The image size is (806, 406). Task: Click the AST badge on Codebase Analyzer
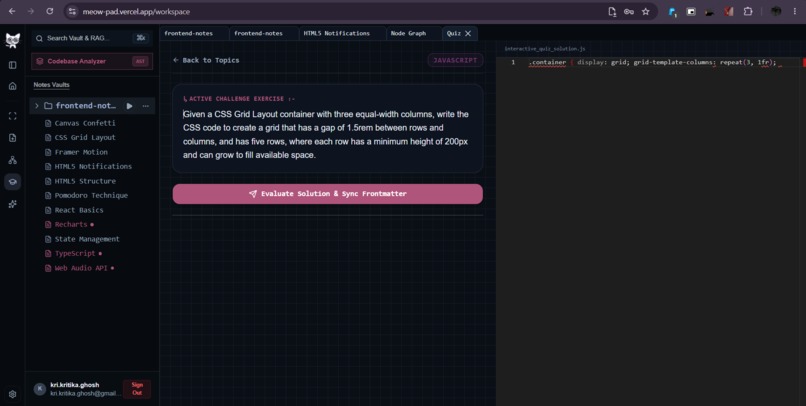click(x=140, y=61)
